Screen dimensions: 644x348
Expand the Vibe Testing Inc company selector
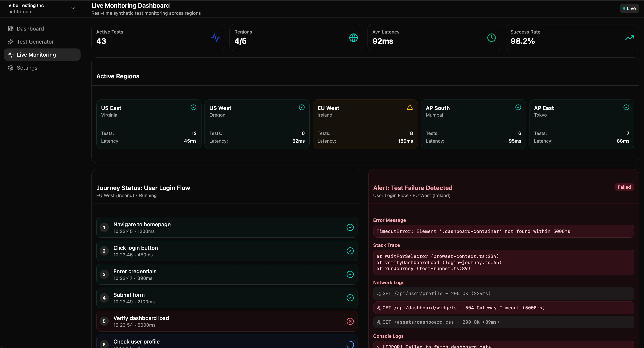[x=72, y=8]
